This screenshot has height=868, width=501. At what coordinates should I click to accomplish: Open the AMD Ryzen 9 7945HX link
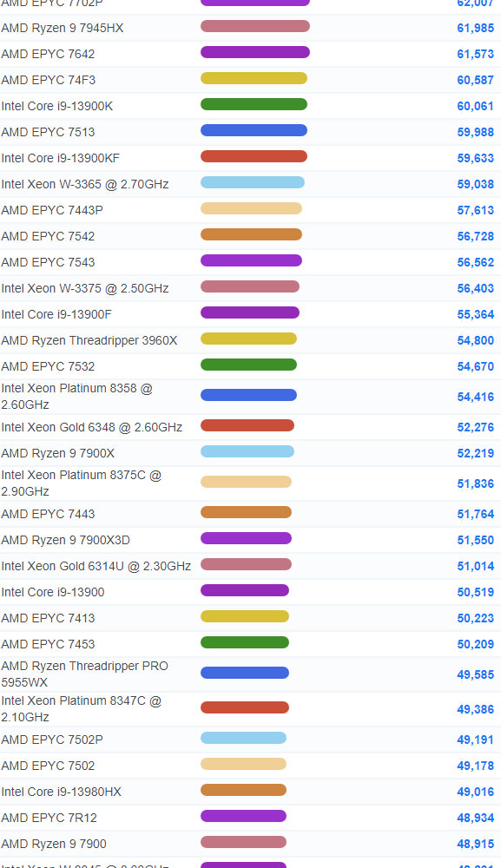click(62, 29)
